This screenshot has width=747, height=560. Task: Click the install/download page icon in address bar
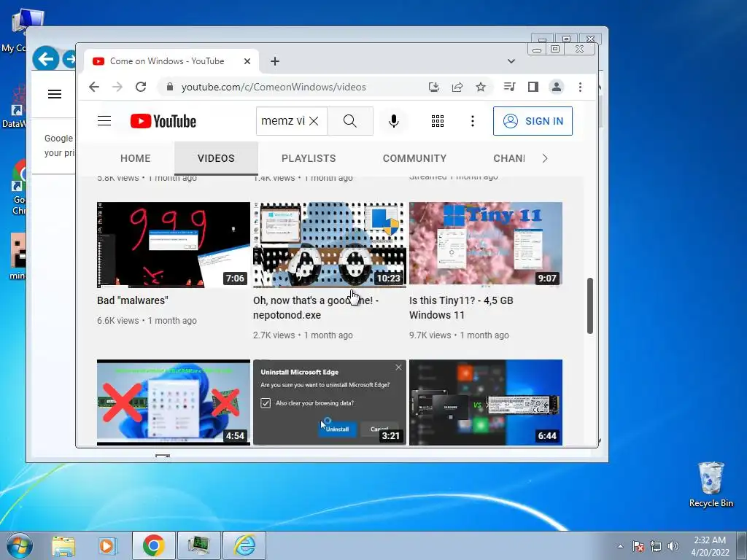coord(433,87)
